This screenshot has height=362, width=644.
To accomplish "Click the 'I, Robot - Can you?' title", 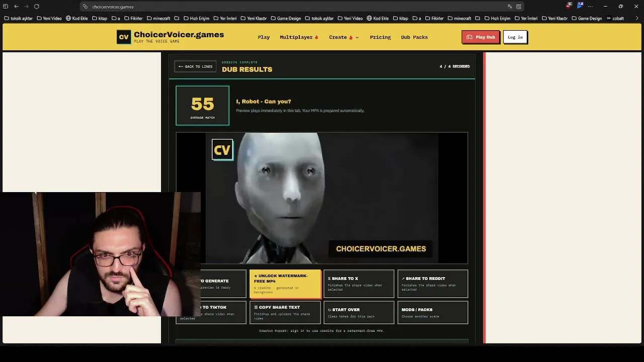I will pyautogui.click(x=264, y=102).
